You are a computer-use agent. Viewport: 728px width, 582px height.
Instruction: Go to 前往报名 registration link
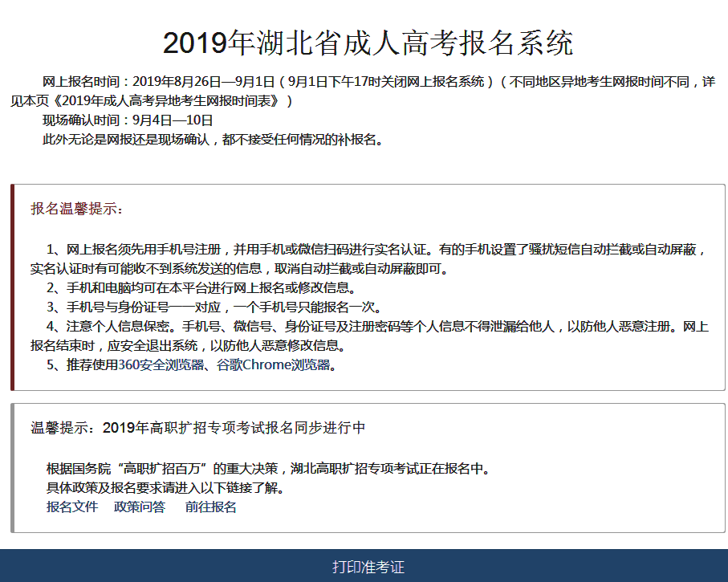tap(210, 507)
